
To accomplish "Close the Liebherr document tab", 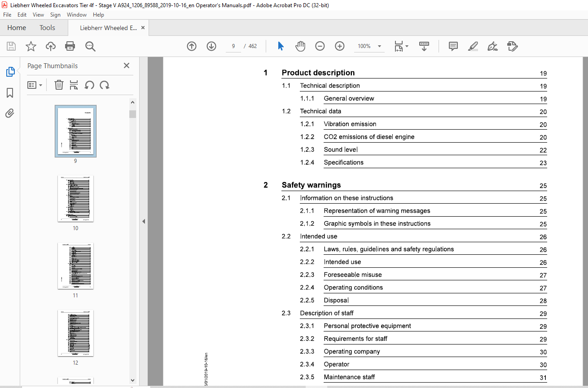I will pyautogui.click(x=143, y=28).
